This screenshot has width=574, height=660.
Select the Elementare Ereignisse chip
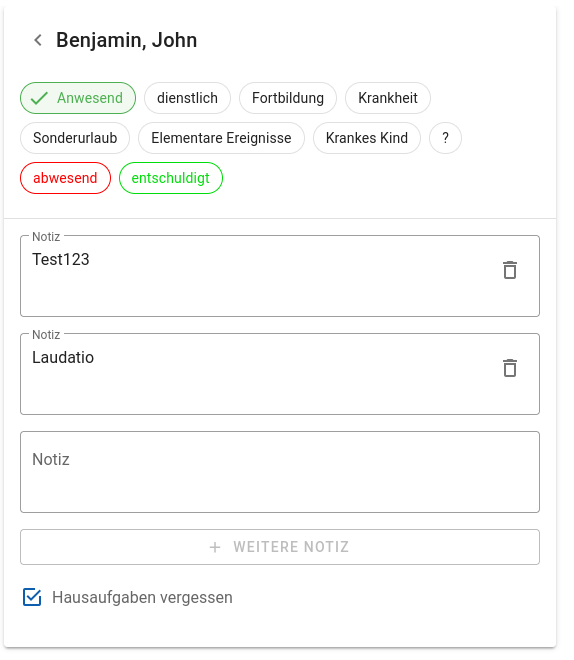pyautogui.click(x=221, y=138)
